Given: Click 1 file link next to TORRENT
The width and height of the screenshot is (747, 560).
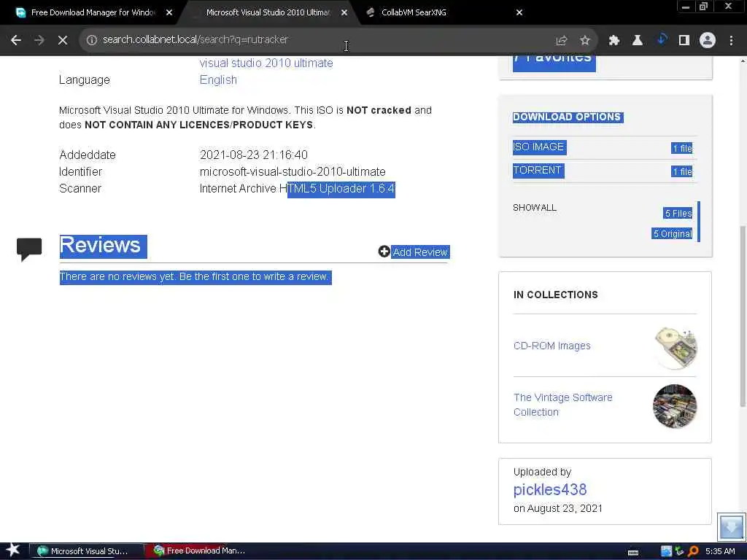Looking at the screenshot, I should tap(682, 171).
